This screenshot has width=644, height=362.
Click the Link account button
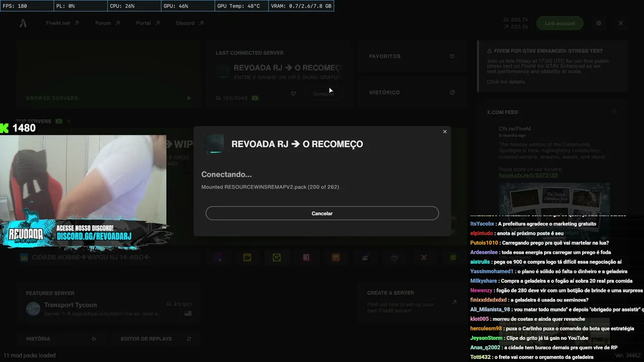(560, 23)
